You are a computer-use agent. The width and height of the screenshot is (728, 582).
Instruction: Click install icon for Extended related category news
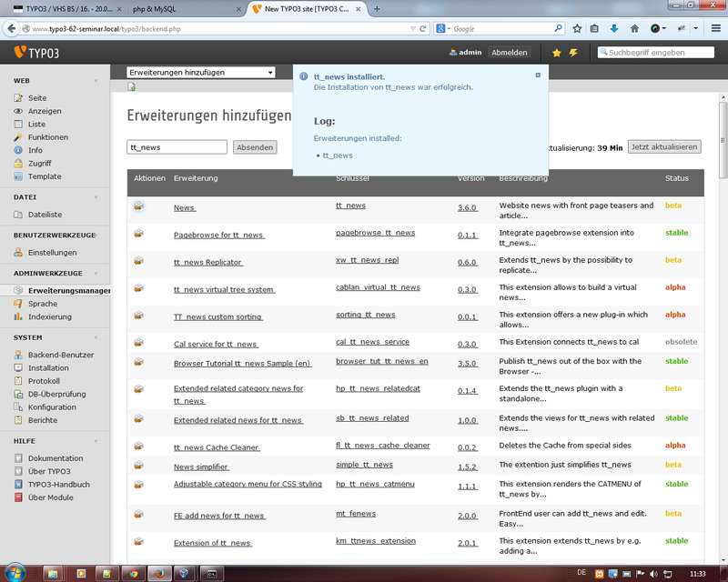(x=138, y=389)
